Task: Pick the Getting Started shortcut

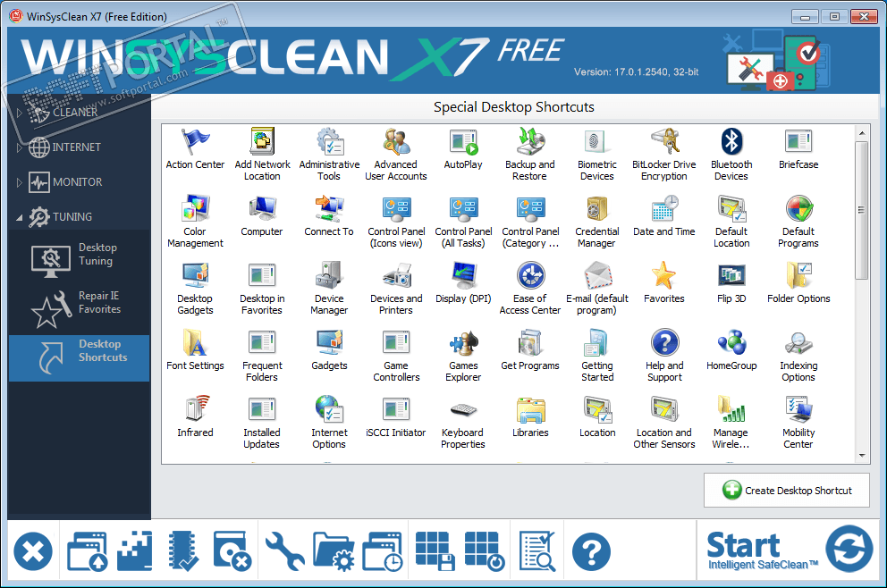Action: click(x=596, y=356)
